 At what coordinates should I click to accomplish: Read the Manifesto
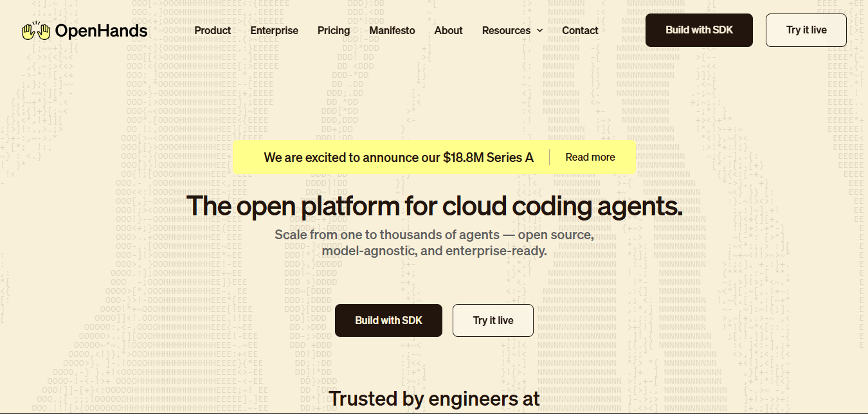[392, 30]
